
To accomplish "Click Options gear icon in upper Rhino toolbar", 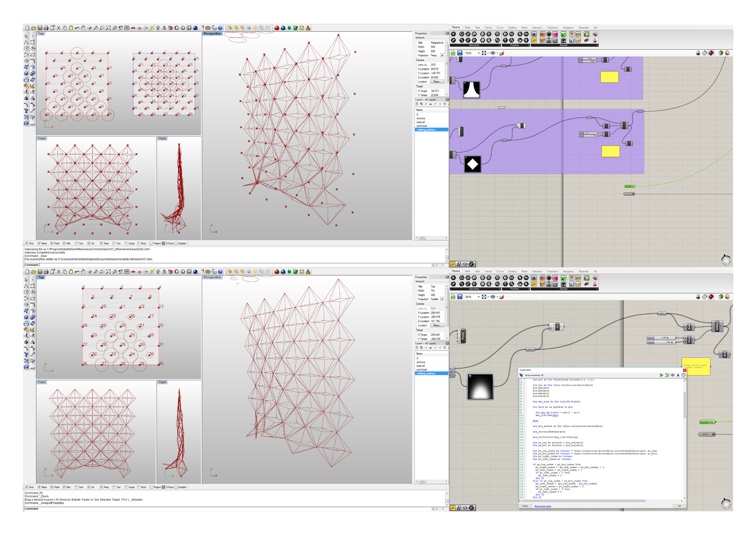I will 208,28.
